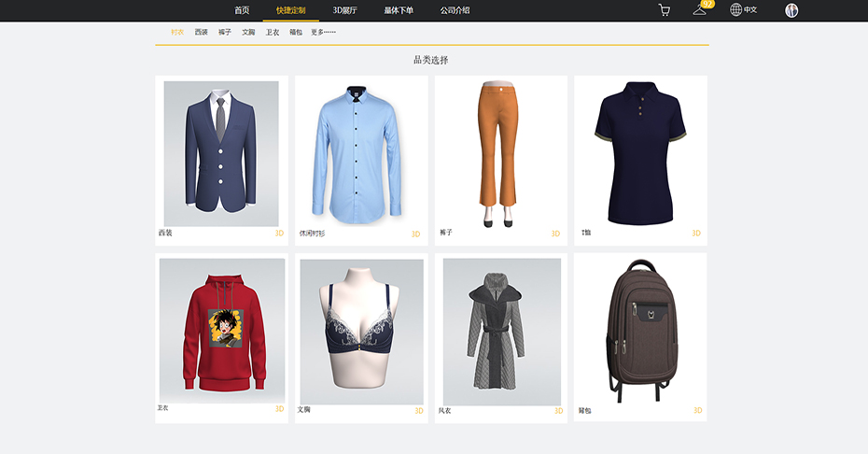The width and height of the screenshot is (868, 454).
Task: Open the 公司介绍 page
Action: 455,10
